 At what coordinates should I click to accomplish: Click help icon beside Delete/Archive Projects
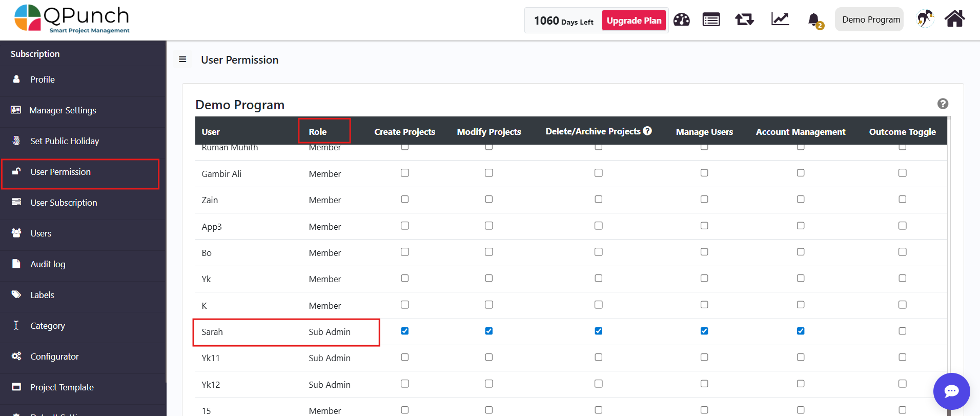(647, 131)
